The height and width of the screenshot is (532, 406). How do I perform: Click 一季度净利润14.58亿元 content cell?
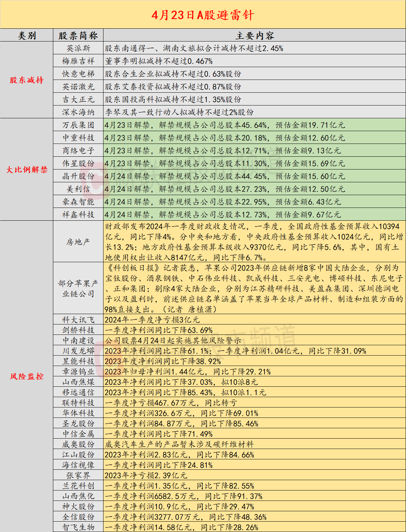(x=255, y=527)
